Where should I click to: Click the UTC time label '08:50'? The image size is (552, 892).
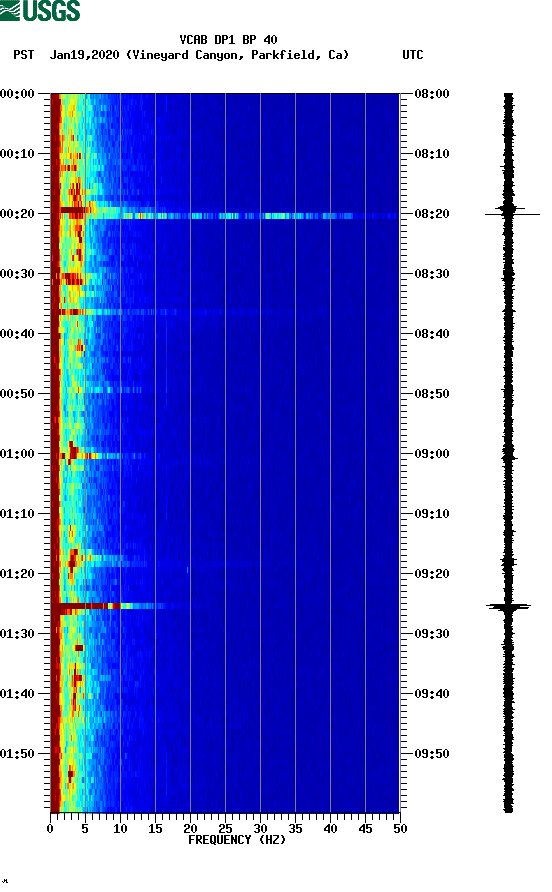point(432,394)
